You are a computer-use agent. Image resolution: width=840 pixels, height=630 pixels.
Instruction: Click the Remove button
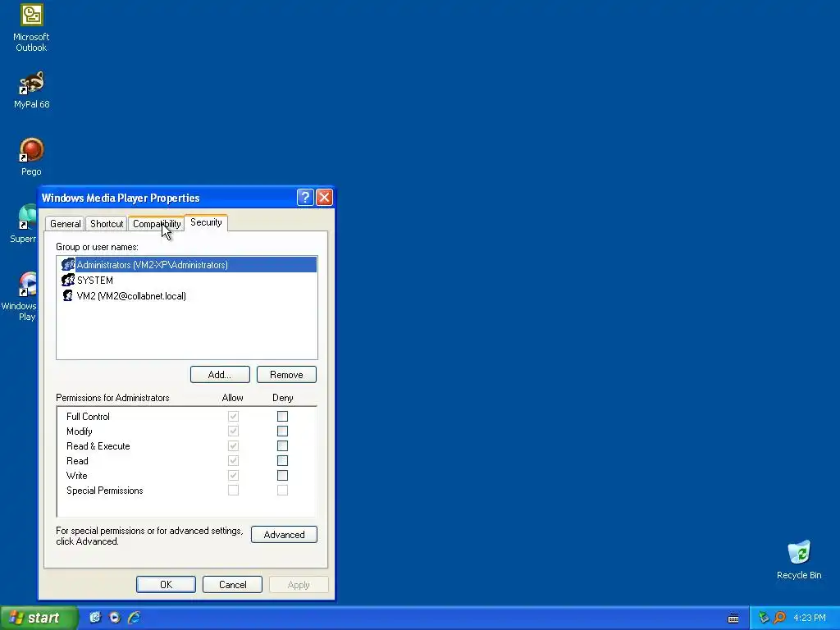coord(286,374)
